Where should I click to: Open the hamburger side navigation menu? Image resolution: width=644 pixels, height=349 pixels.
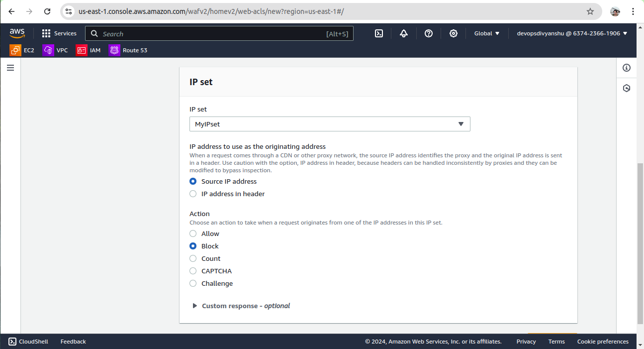pos(10,68)
